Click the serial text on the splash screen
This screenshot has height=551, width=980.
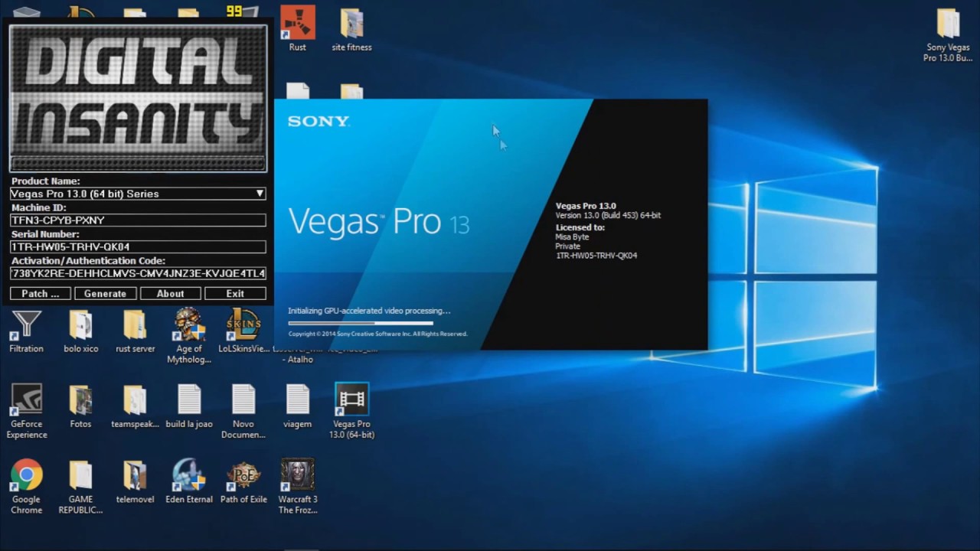pos(596,256)
